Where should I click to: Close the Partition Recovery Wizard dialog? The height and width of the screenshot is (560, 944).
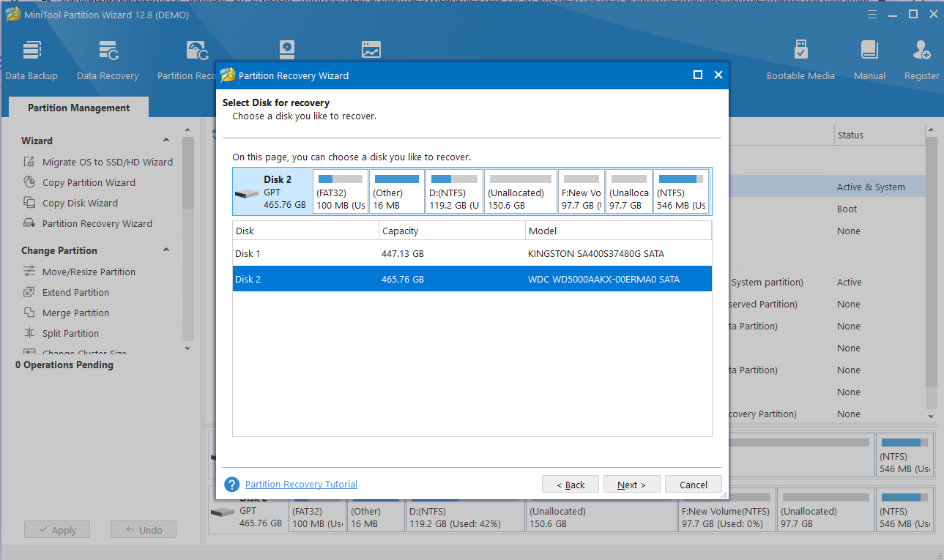click(718, 75)
